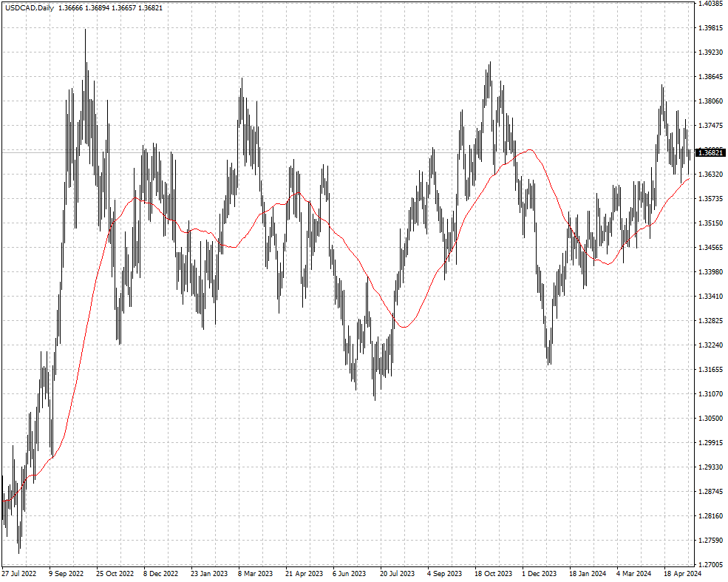Click the OHLC values 1.36666 1.36894 header text

pos(83,8)
